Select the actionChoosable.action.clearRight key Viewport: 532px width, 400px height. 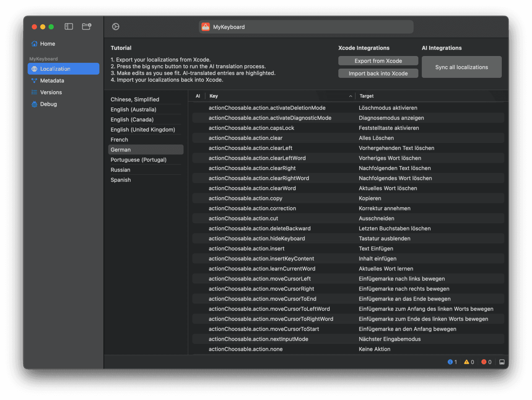pos(252,168)
